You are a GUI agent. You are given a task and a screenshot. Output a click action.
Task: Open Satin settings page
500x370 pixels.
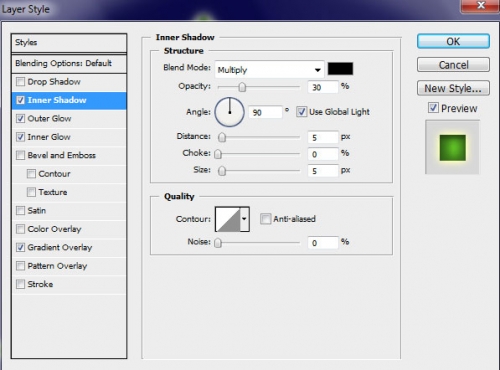tap(37, 210)
